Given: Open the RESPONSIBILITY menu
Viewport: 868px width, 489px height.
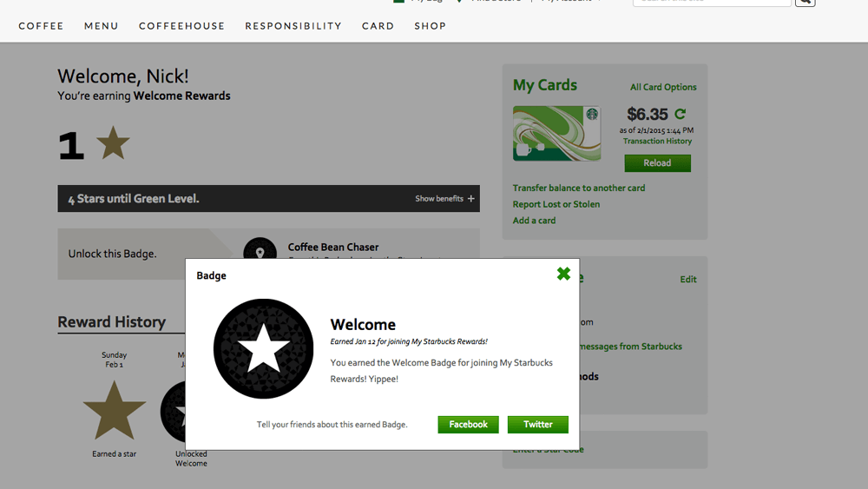Looking at the screenshot, I should (293, 26).
